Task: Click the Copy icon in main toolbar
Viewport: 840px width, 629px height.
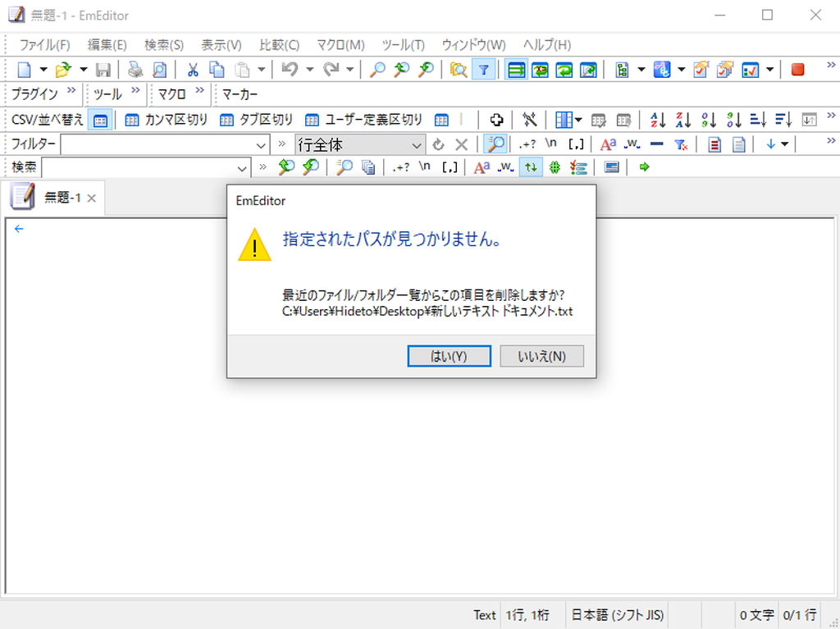Action: pyautogui.click(x=217, y=70)
